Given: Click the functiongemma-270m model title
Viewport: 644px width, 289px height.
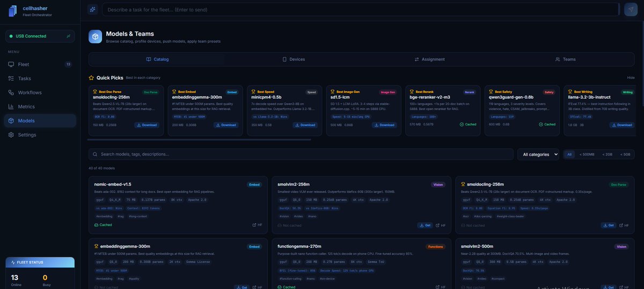Looking at the screenshot, I should [299, 247].
